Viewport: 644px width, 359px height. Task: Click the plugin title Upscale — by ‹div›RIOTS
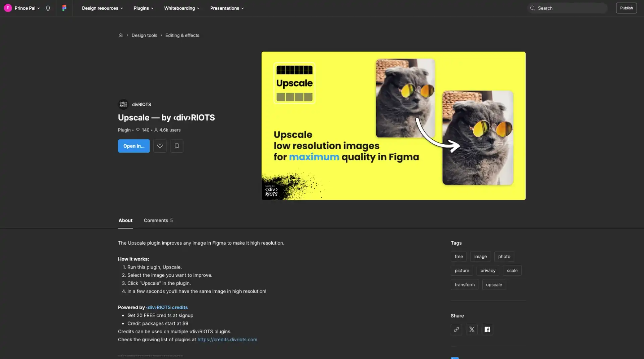[x=166, y=118]
